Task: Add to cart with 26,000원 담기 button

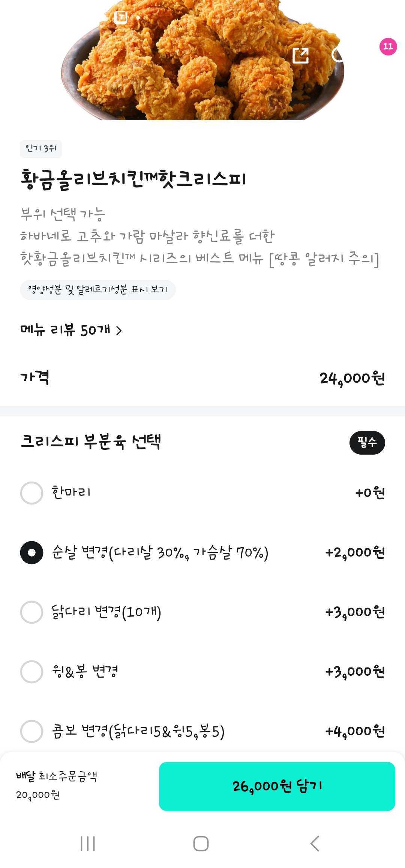Action: pyautogui.click(x=277, y=786)
